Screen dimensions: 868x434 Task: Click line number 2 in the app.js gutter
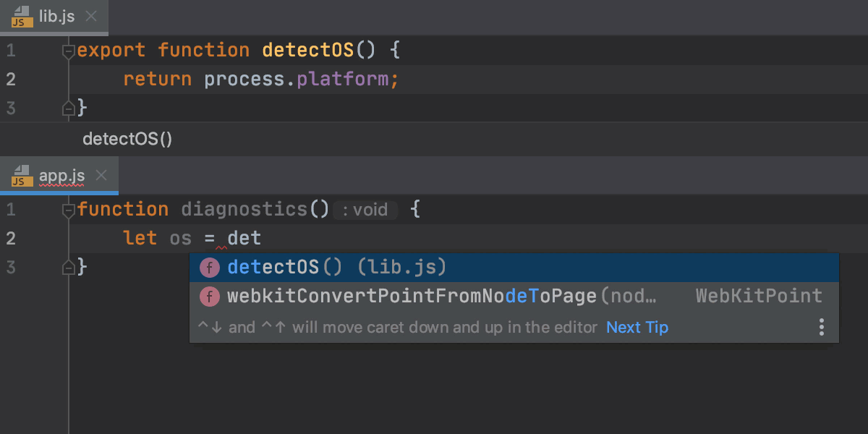coord(10,238)
